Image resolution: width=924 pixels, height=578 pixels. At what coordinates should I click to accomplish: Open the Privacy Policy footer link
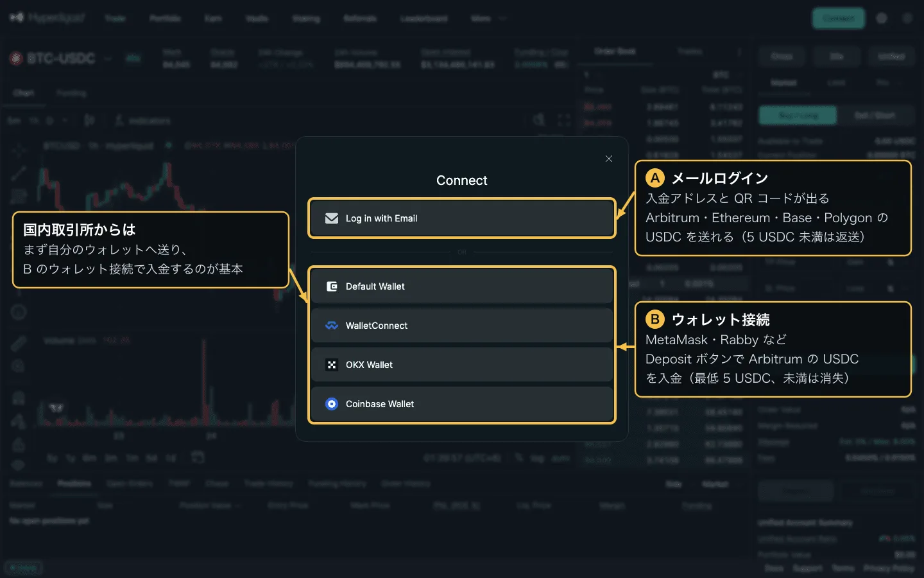pos(889,568)
